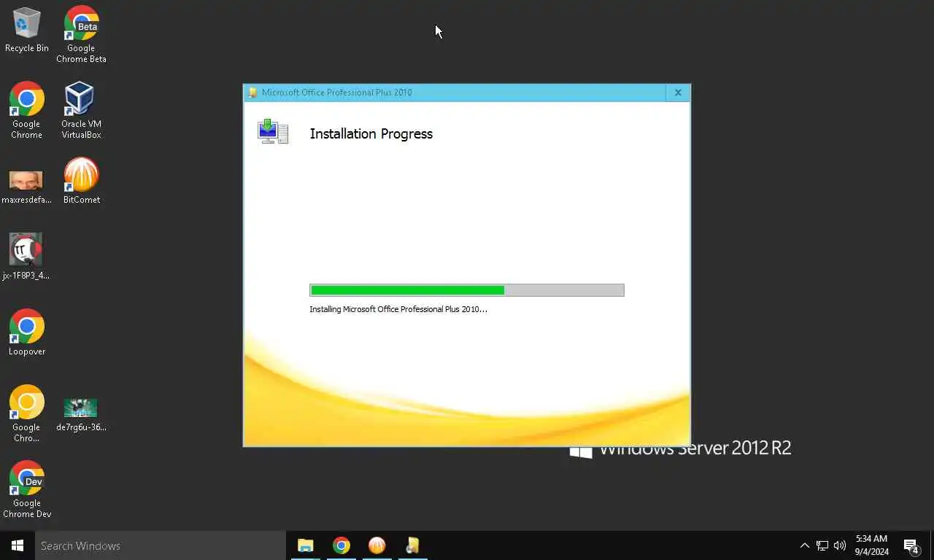Open File Explorer from the taskbar
The width and height of the screenshot is (934, 560).
[305, 545]
